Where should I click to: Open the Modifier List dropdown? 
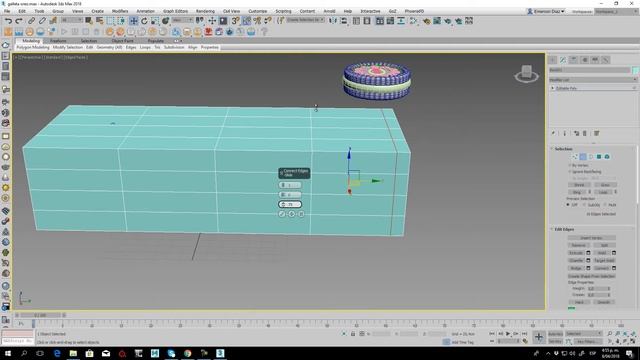point(593,80)
